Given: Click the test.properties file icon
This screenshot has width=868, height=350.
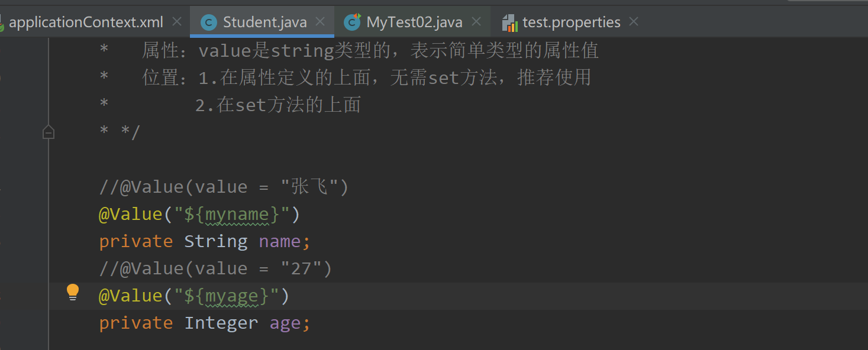Looking at the screenshot, I should 509,22.
